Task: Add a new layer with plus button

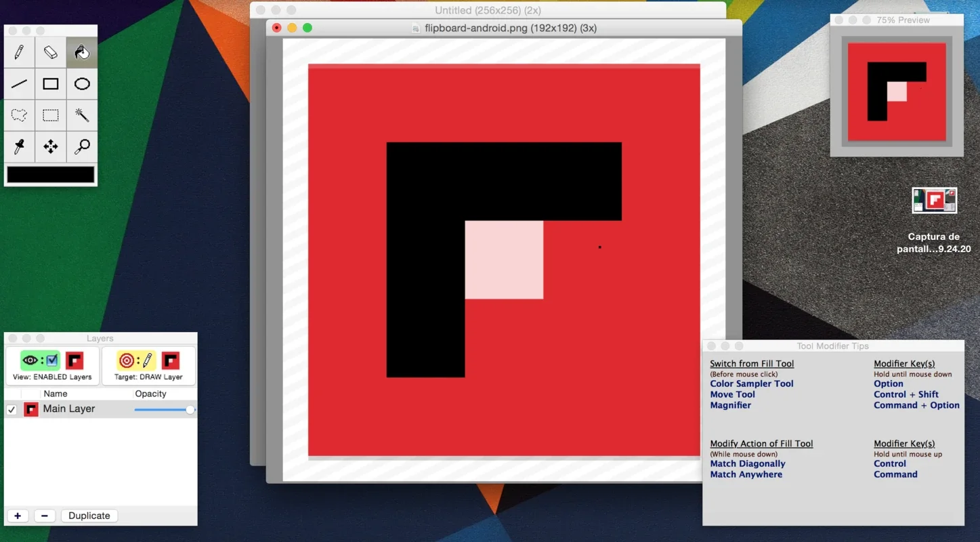Action: [x=18, y=516]
